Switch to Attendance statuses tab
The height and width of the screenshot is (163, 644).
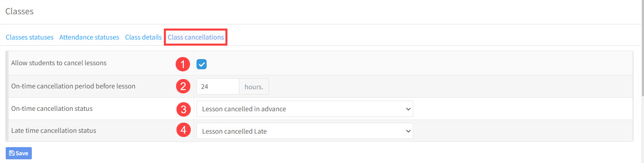click(x=89, y=37)
